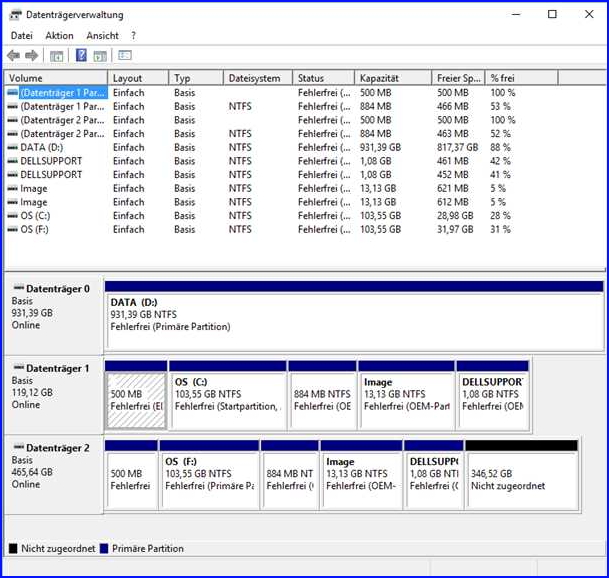
Task: Click the volume icon in the OS (C:) row
Action: click(13, 216)
